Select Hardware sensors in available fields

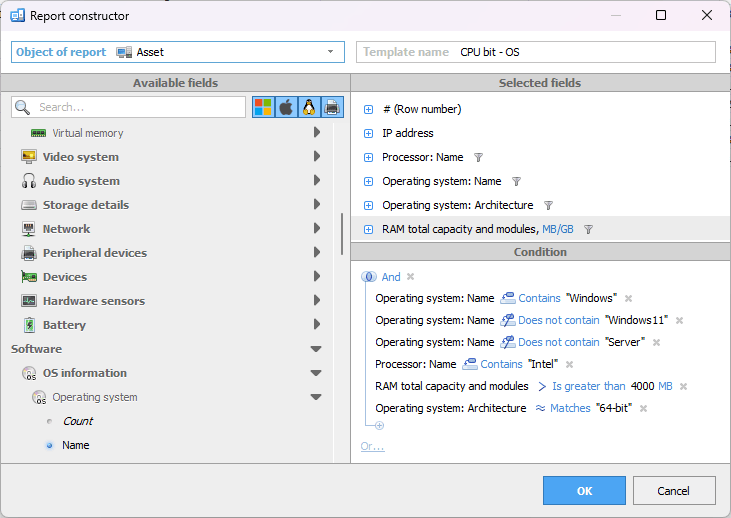tap(93, 301)
